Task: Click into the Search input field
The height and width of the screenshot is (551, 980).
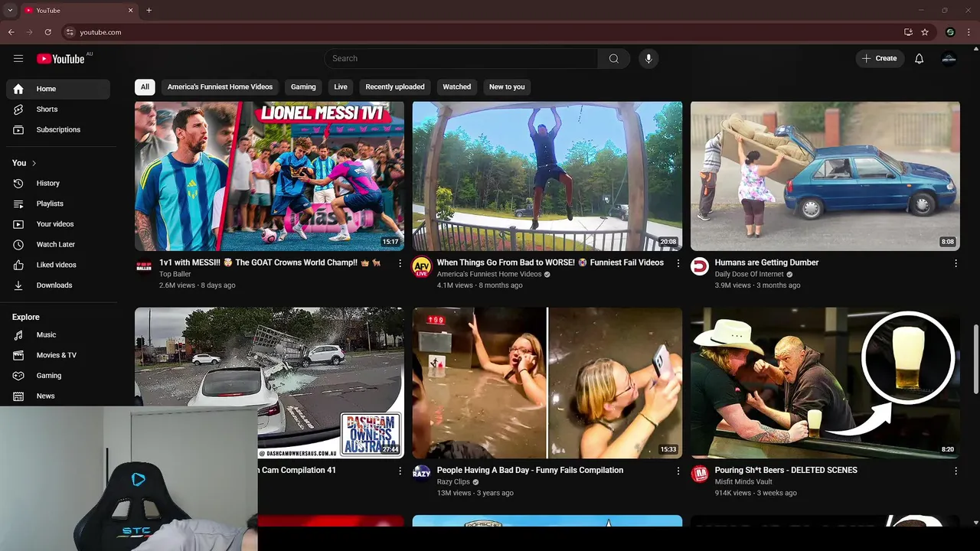Action: [461, 58]
